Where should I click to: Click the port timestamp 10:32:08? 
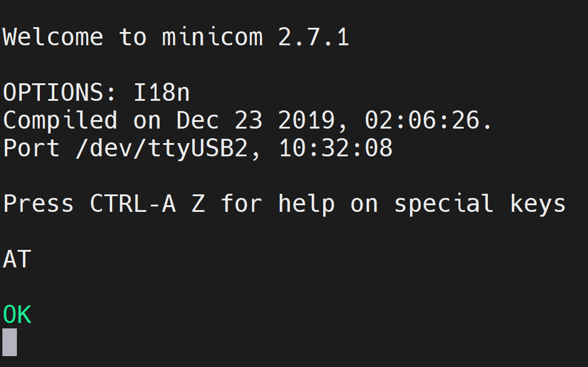click(336, 148)
